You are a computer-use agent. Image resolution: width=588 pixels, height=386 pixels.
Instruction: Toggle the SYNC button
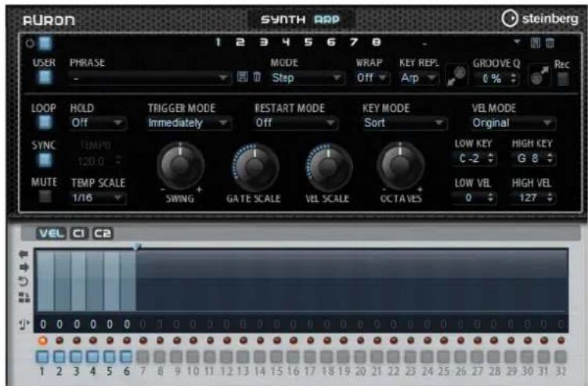point(45,160)
